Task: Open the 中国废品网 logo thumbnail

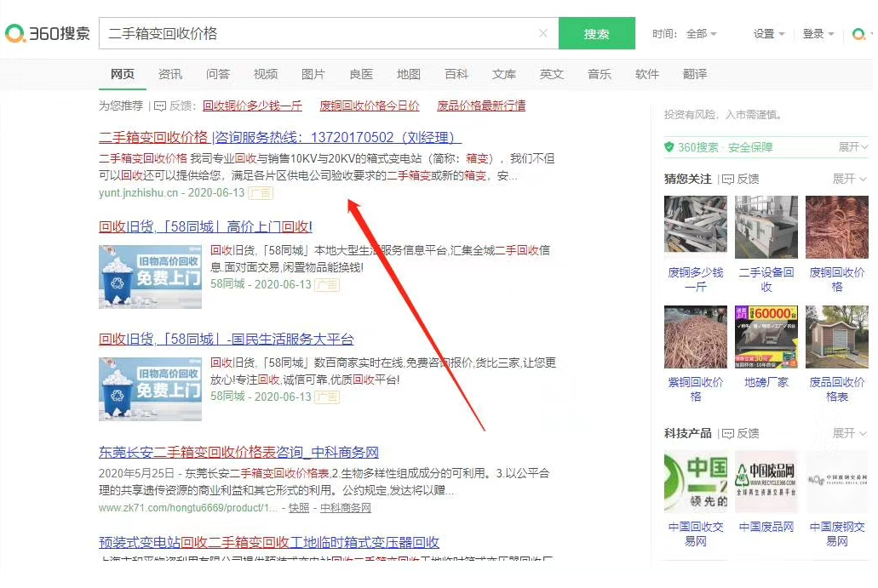Action: pos(766,482)
